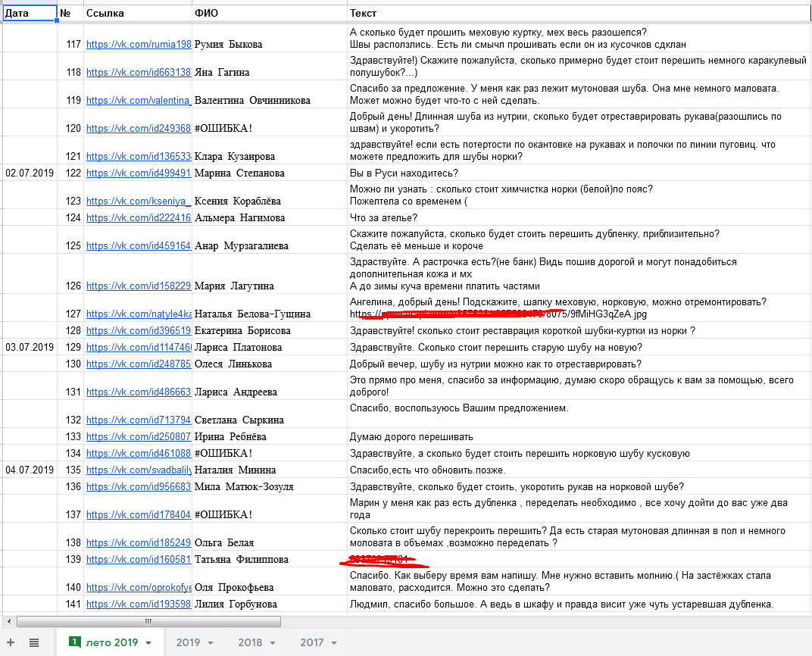The height and width of the screenshot is (656, 812).
Task: Open link vk.com/id396519 for Екатерина Борисова
Action: pos(139,330)
